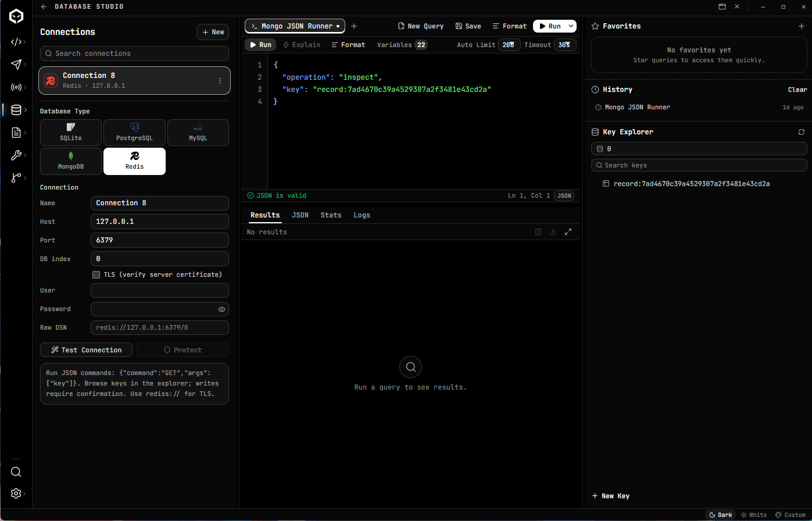Select the Redis database type
The height and width of the screenshot is (521, 812).
coord(134,161)
